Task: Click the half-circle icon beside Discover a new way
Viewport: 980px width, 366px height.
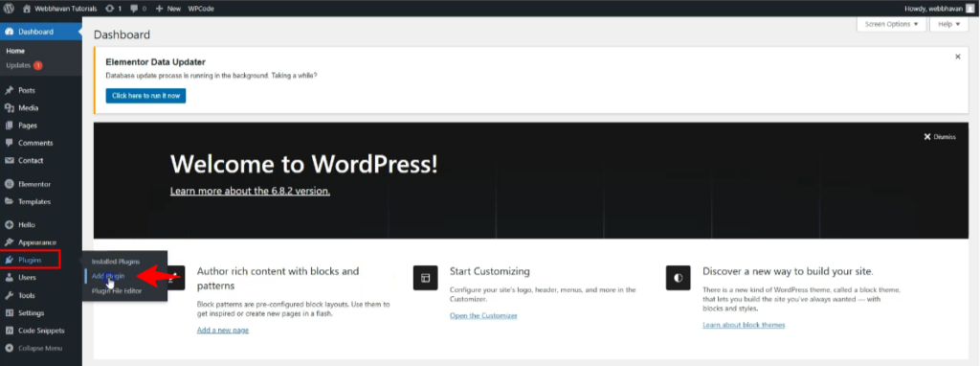Action: (x=679, y=278)
